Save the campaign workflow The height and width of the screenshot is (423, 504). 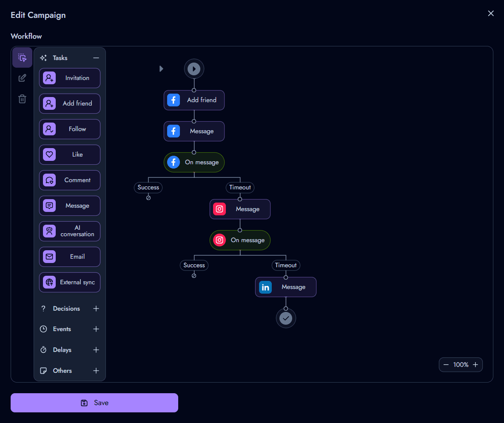pyautogui.click(x=94, y=403)
